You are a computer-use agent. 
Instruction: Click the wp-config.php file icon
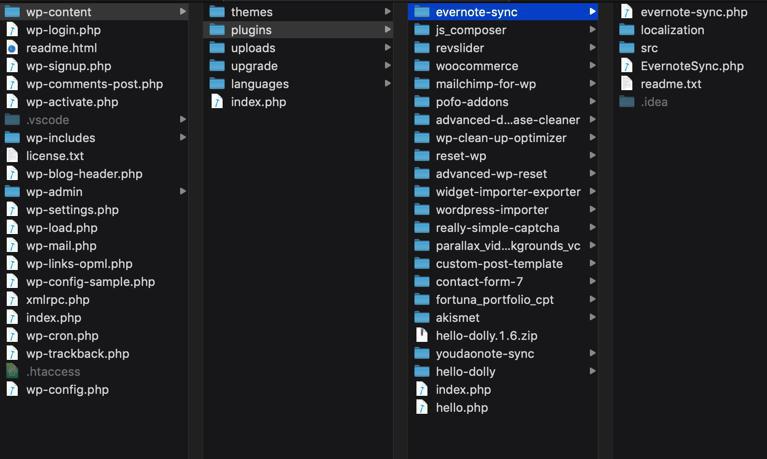tap(12, 390)
